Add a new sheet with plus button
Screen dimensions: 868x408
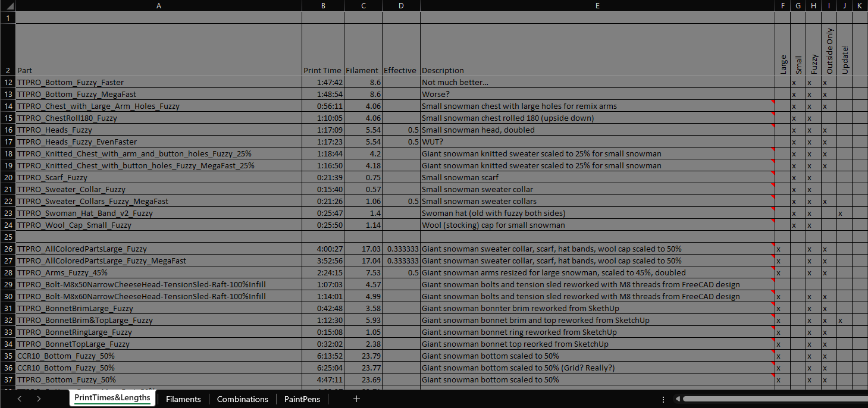click(356, 399)
